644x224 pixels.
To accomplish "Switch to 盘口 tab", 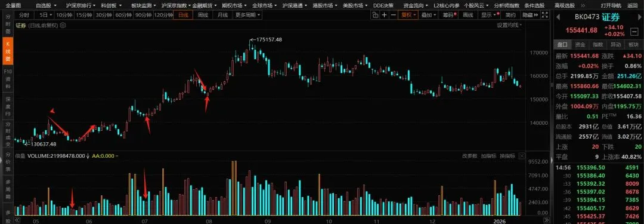I will coord(562,44).
